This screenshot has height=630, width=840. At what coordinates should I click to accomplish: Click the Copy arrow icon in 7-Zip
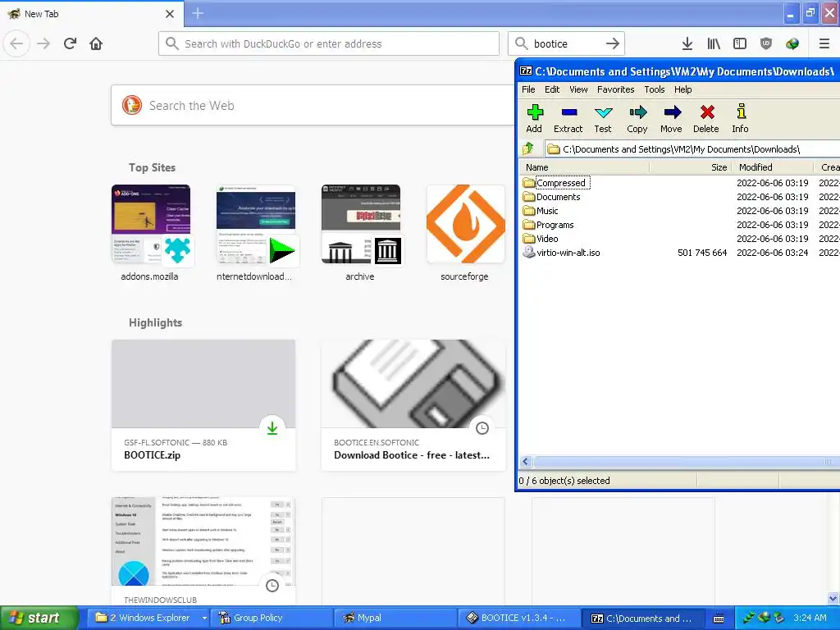tap(638, 112)
